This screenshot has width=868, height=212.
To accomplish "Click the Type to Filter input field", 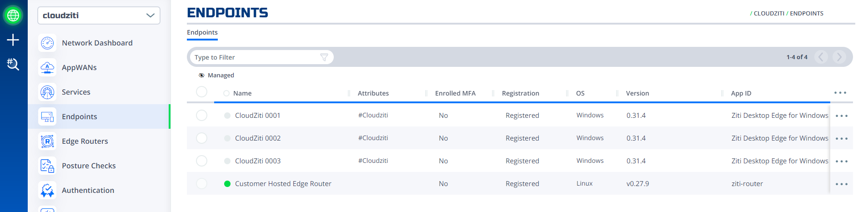I will (x=256, y=57).
